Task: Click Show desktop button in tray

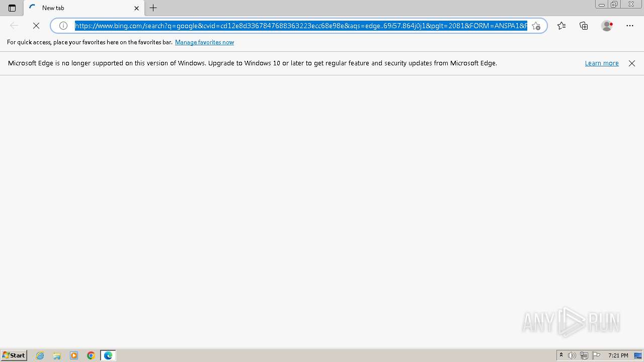Action: click(x=638, y=355)
